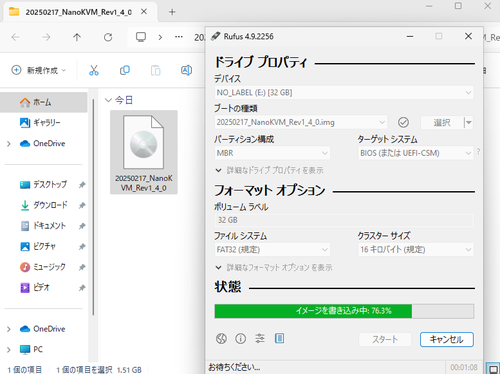The width and height of the screenshot is (500, 374).
Task: Select the 20250217_NanoKVM_Rev1_4_0 image file
Action: tap(144, 152)
